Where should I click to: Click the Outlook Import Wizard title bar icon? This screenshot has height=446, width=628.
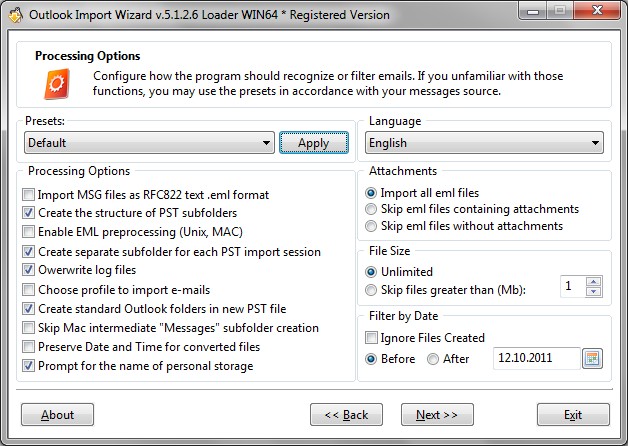(x=16, y=15)
